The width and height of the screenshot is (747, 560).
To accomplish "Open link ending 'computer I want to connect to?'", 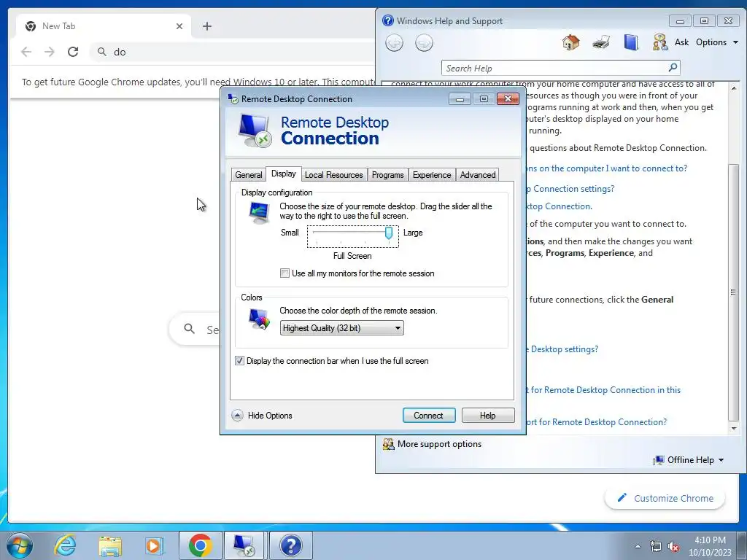I will pyautogui.click(x=607, y=168).
